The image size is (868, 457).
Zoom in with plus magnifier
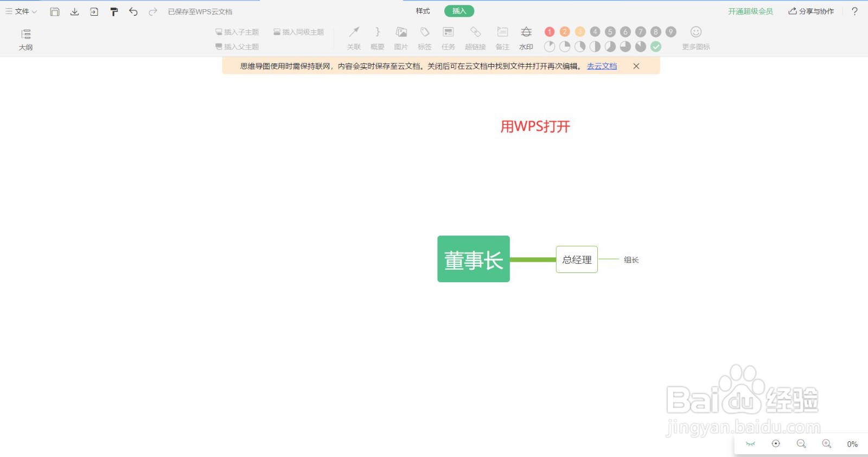(x=827, y=444)
